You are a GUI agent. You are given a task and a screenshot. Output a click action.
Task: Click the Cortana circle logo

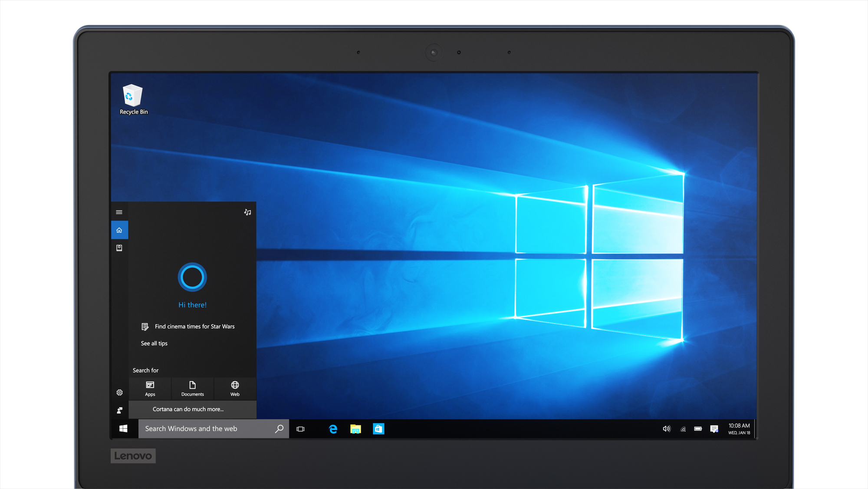pyautogui.click(x=192, y=277)
